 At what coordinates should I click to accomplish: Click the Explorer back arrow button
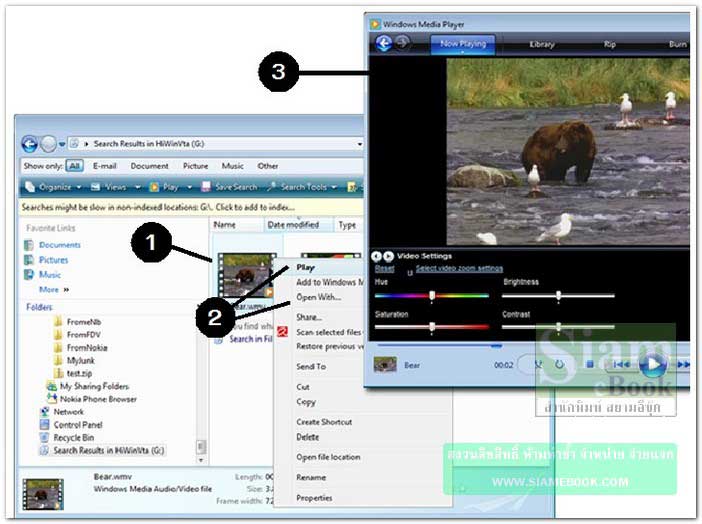point(30,144)
